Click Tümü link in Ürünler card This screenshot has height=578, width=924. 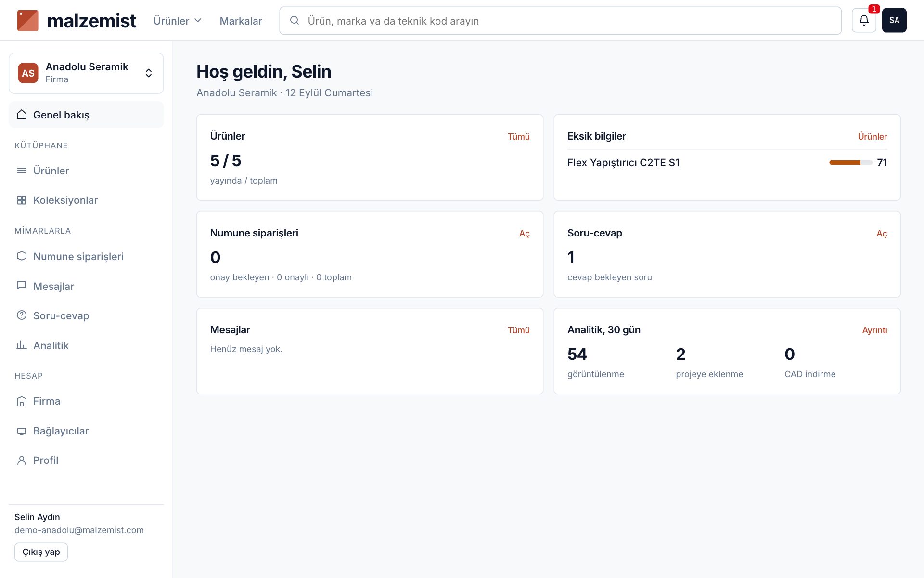pos(518,136)
